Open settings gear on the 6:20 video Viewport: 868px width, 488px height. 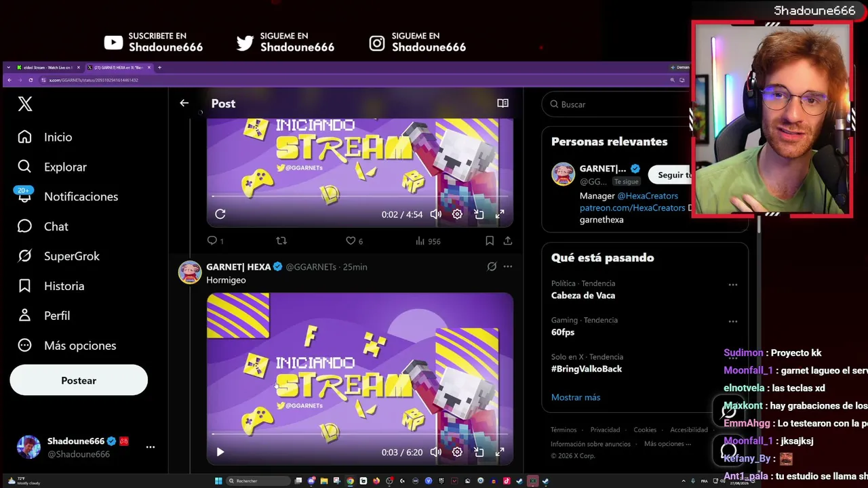(457, 452)
